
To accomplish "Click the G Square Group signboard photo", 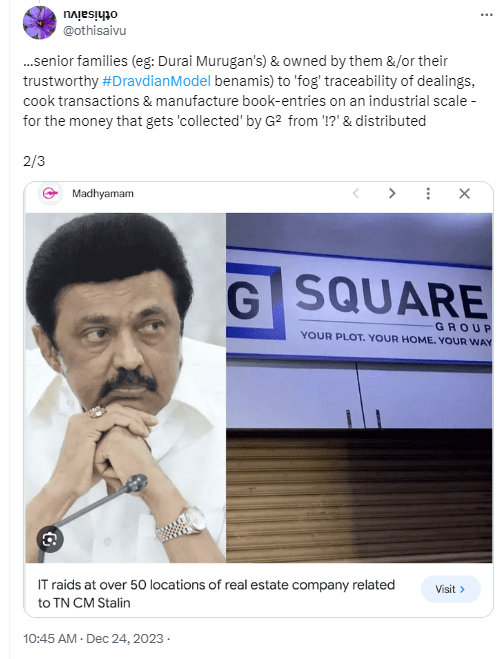I will [x=359, y=387].
